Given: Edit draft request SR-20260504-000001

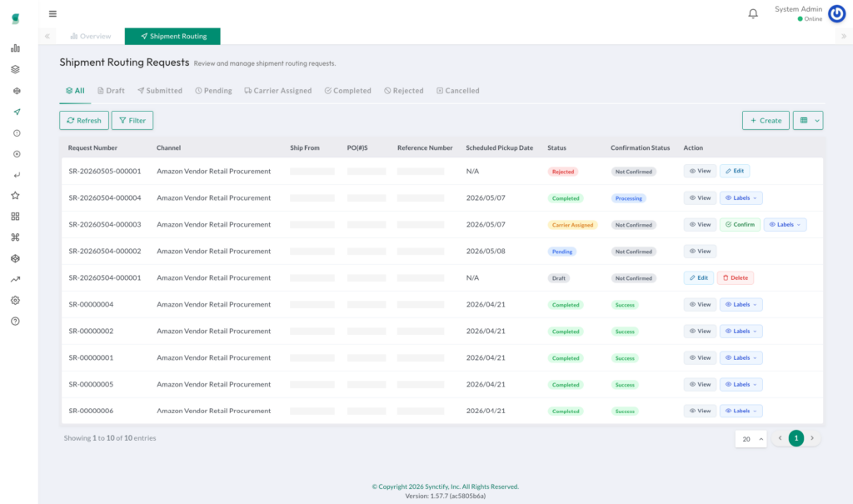Looking at the screenshot, I should click(699, 277).
